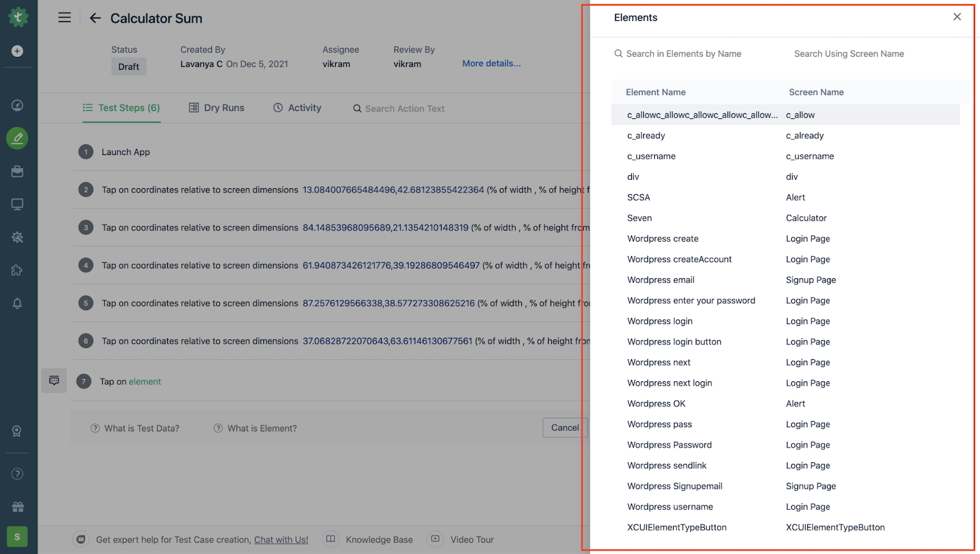Click the Video Tour play icon

(x=435, y=539)
